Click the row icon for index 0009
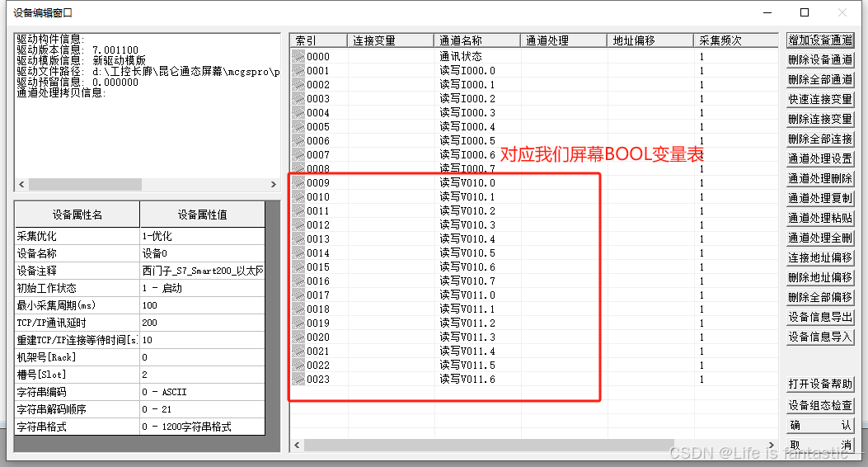Screen dimensions: 868x467 click(x=298, y=183)
